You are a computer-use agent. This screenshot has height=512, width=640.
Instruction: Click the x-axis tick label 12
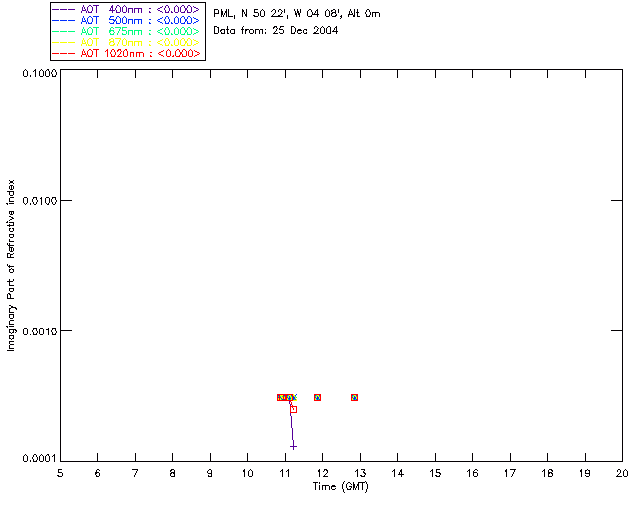(x=322, y=473)
